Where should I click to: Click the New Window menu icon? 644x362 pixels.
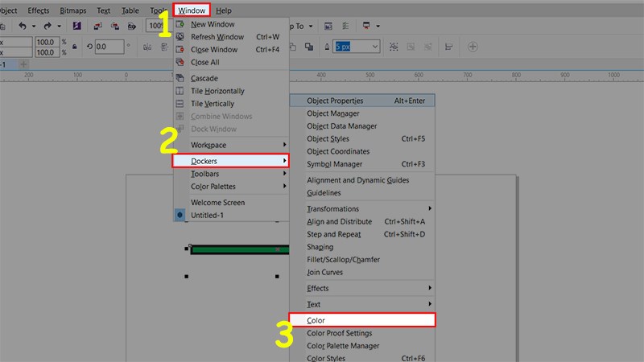coord(180,24)
